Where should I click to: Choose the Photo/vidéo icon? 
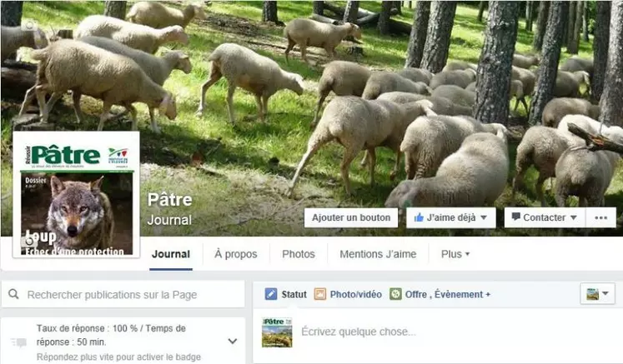click(320, 294)
